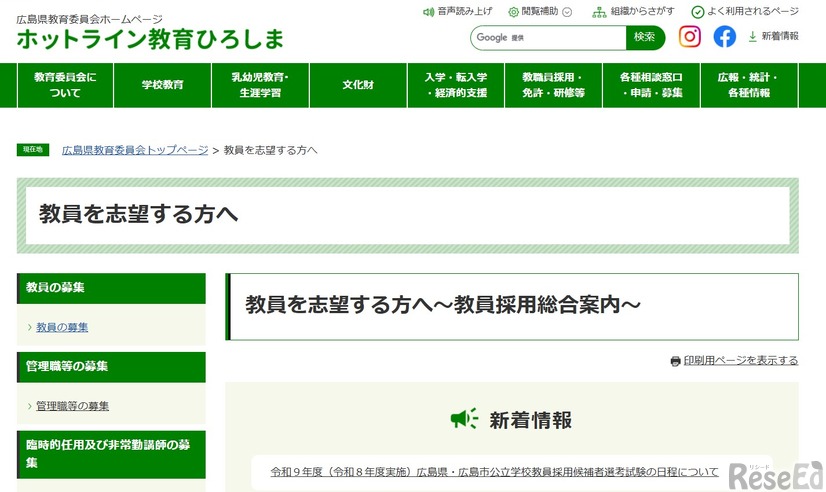826x492 pixels.
Task: Open the 学校教育 menu
Action: coord(162,85)
